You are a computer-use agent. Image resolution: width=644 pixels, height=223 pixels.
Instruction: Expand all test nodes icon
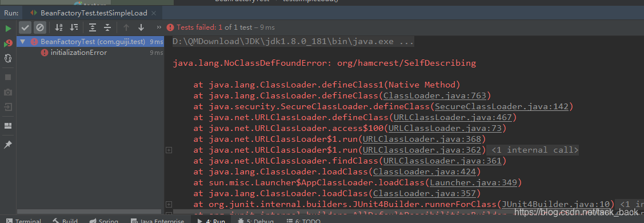coord(93,27)
